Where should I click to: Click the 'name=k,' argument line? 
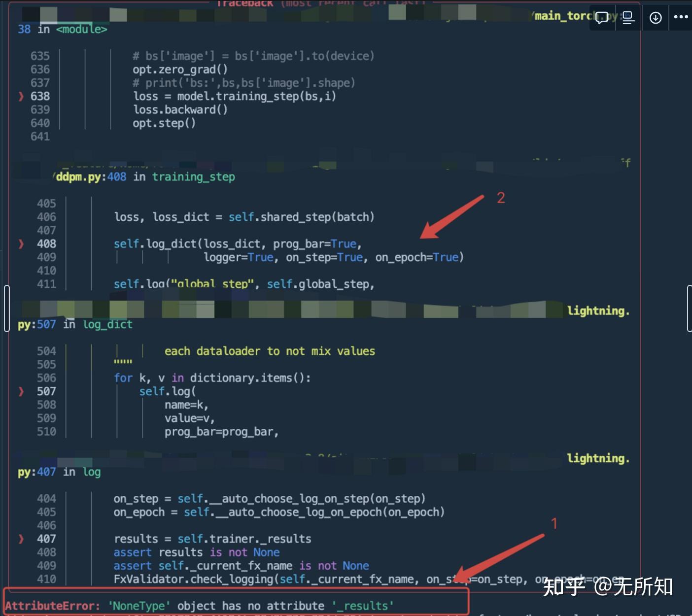pyautogui.click(x=186, y=405)
